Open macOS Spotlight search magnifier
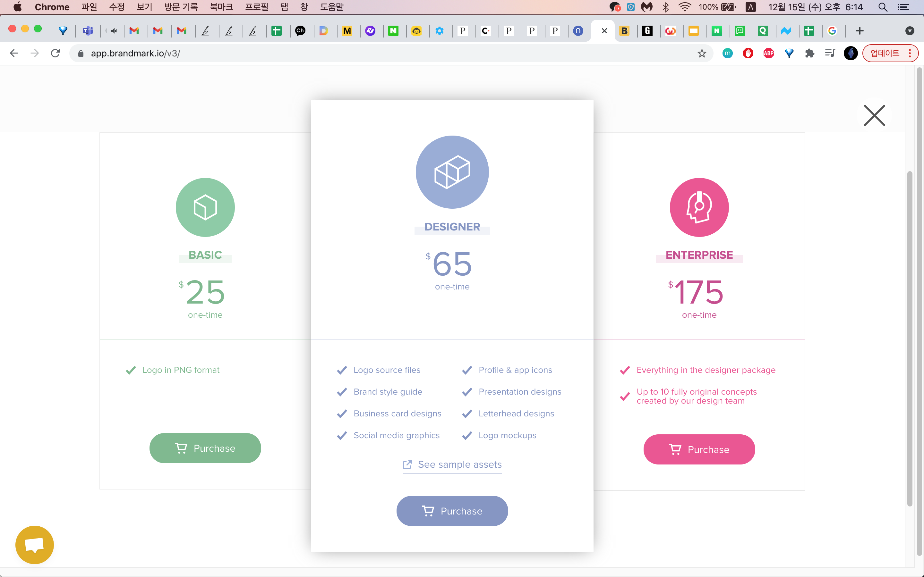 (x=882, y=7)
